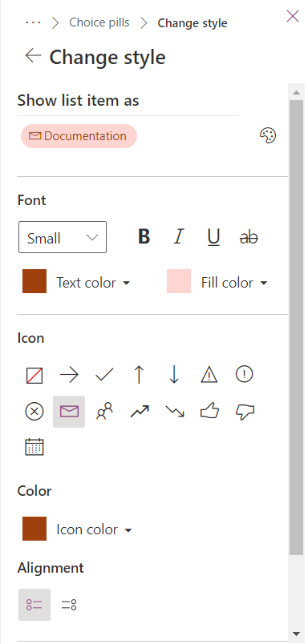Choose the trending down arrow icon

click(174, 412)
